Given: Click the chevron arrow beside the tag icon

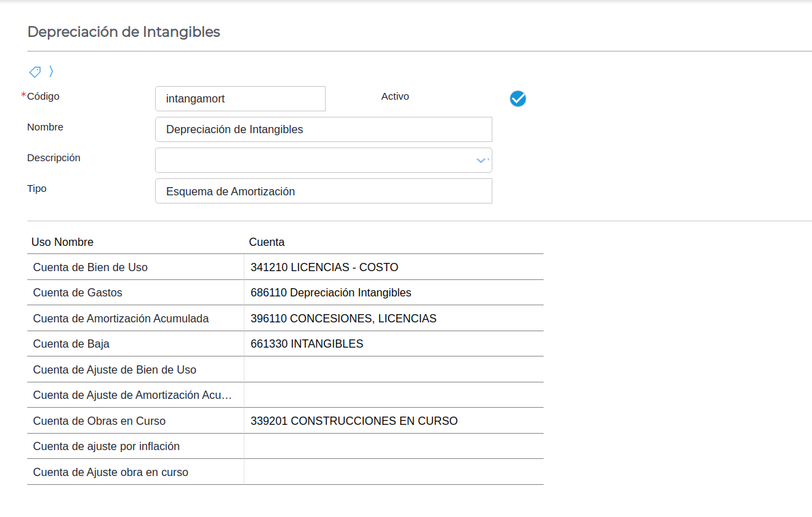Looking at the screenshot, I should tap(51, 71).
